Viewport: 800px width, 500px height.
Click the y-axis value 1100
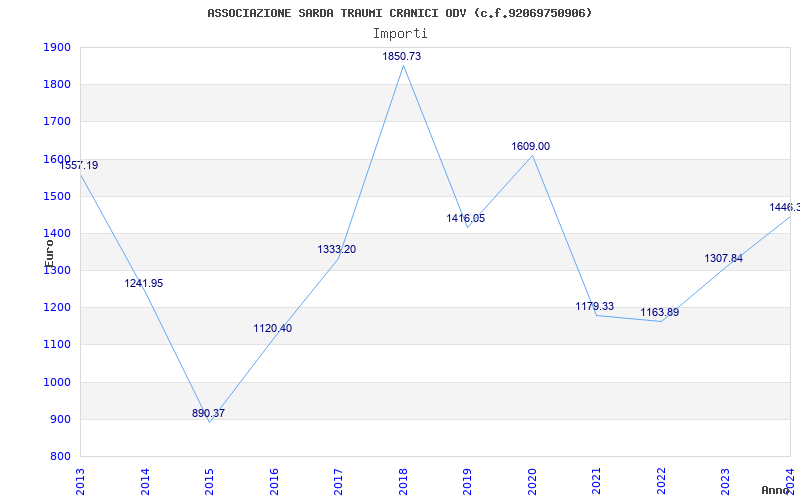57,345
